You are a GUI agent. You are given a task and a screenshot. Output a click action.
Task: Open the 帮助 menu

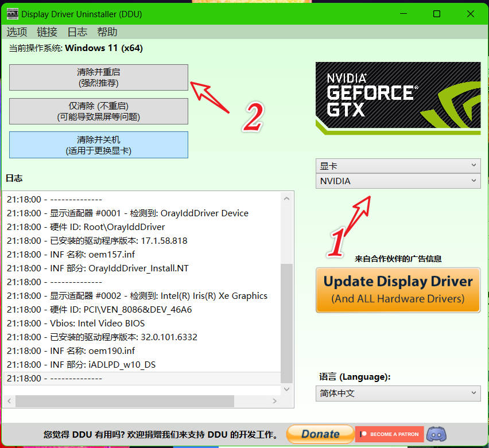point(107,32)
